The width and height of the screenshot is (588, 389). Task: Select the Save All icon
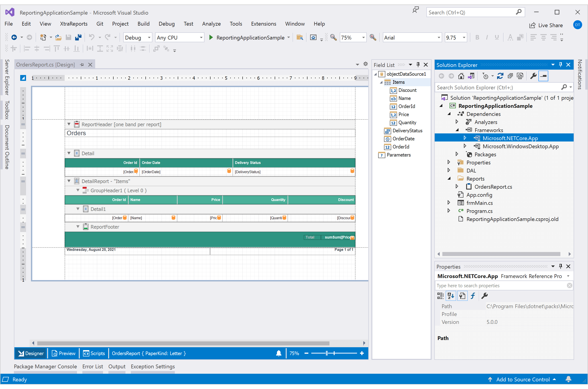tap(78, 37)
